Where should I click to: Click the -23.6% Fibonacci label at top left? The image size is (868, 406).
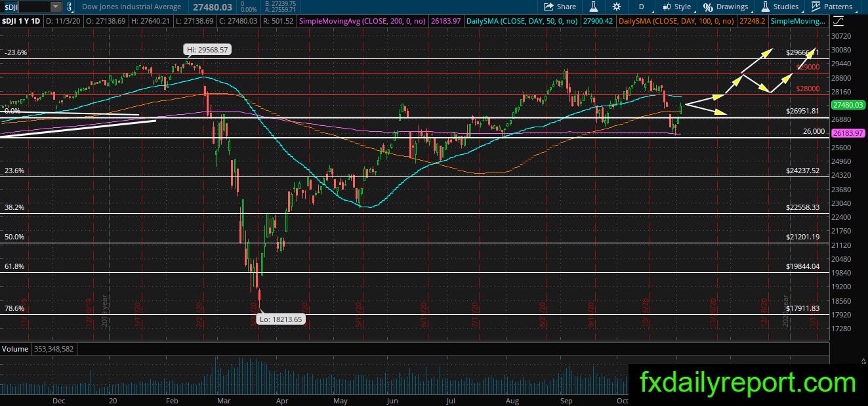(x=15, y=52)
